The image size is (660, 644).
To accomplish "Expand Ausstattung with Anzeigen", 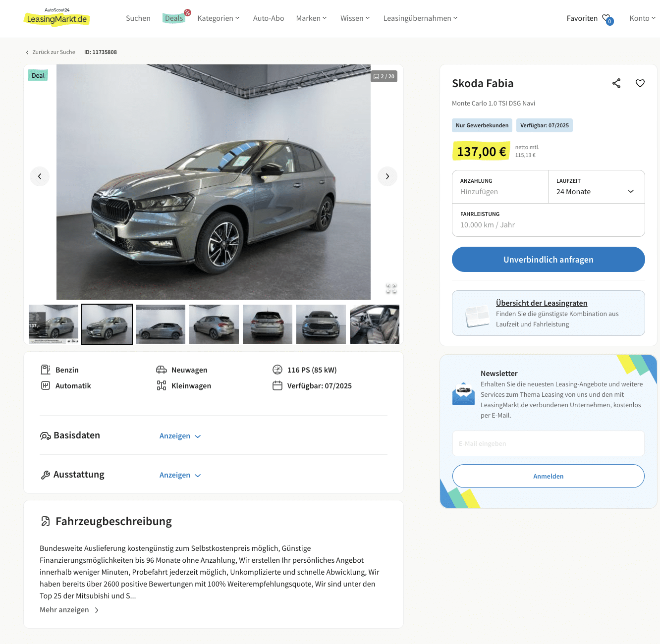I will [180, 475].
